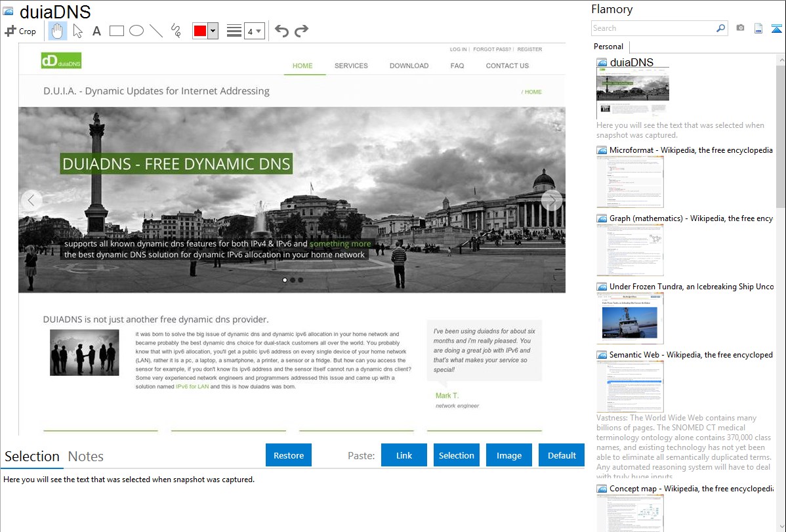
Task: Click the business silhouettes image
Action: (84, 352)
